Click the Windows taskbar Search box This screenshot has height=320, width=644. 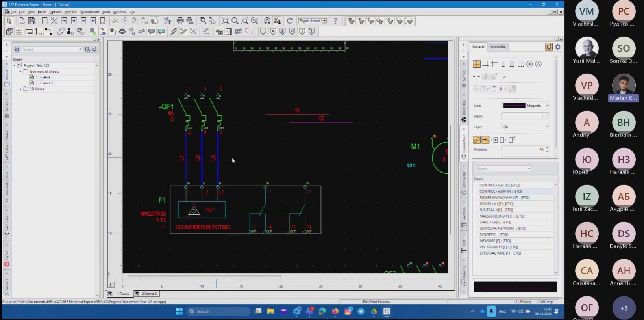218,311
